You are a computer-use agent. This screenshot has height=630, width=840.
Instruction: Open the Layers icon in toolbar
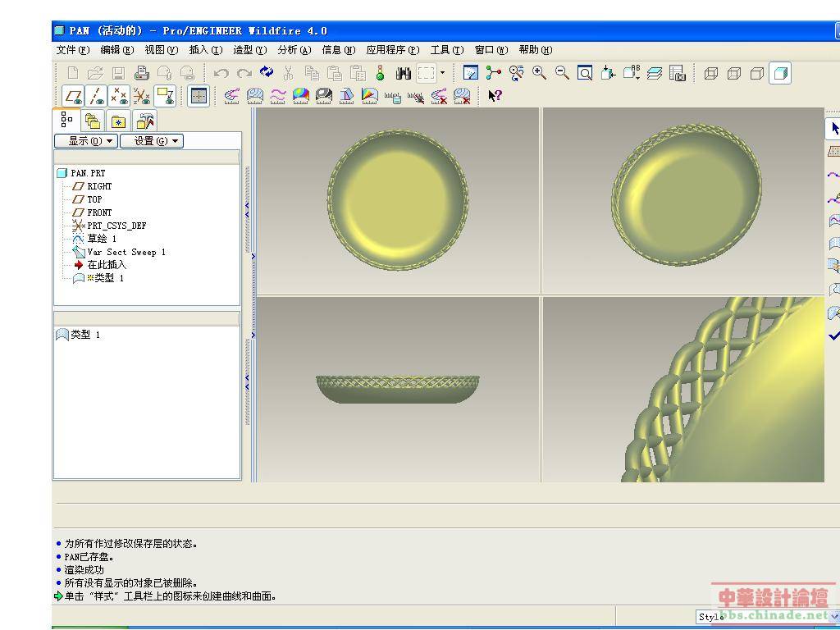[654, 73]
